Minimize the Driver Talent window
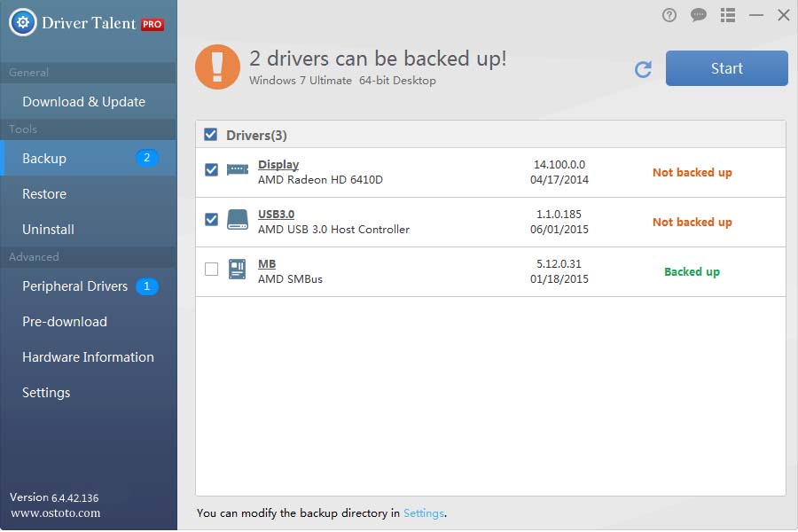 [756, 15]
